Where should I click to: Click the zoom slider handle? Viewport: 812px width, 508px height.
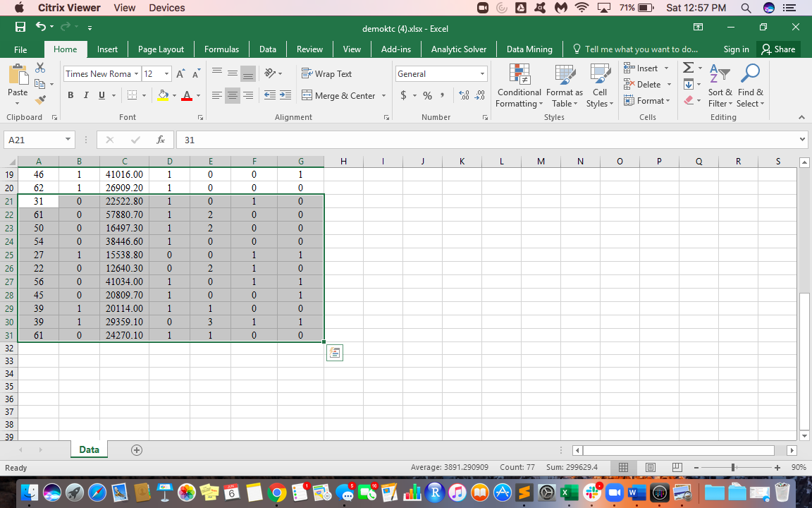point(734,467)
